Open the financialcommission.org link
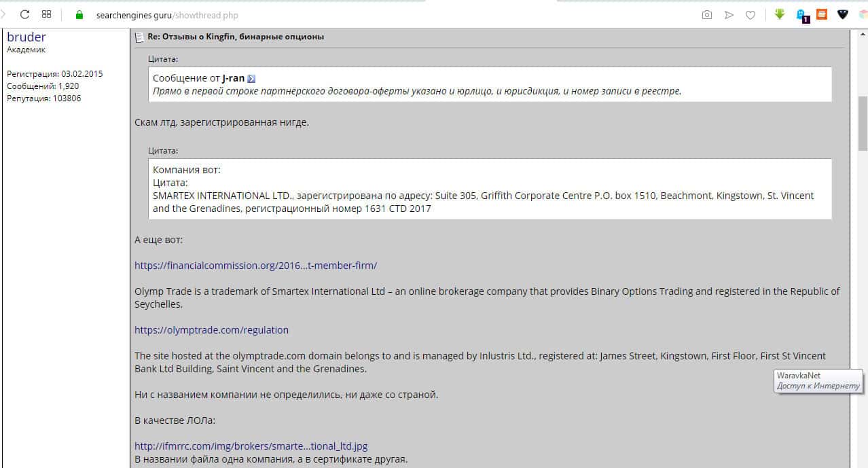This screenshot has width=868, height=468. point(255,266)
